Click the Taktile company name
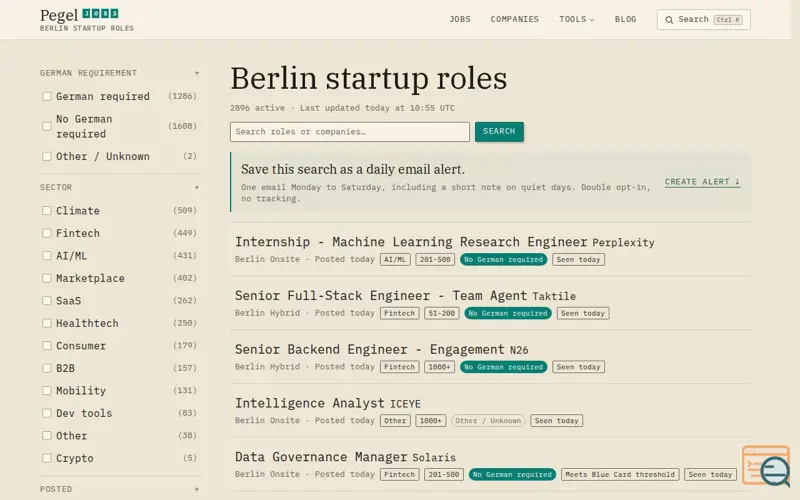The height and width of the screenshot is (500, 800). pyautogui.click(x=554, y=296)
